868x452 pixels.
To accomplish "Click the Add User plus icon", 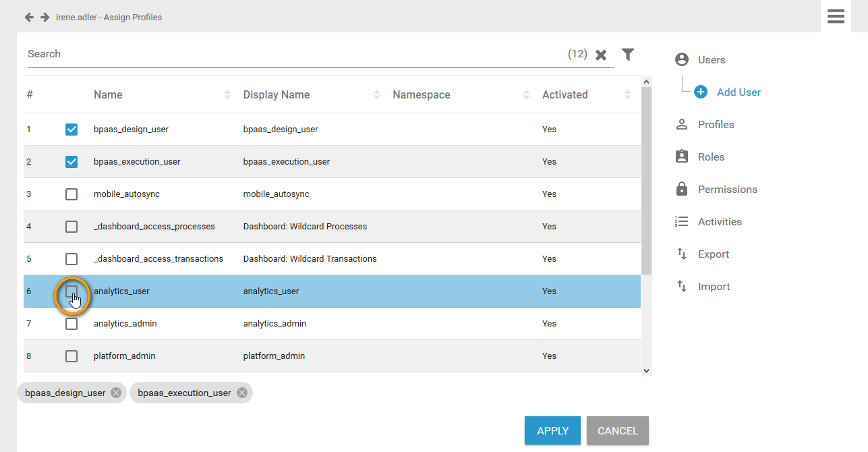I will [x=701, y=92].
